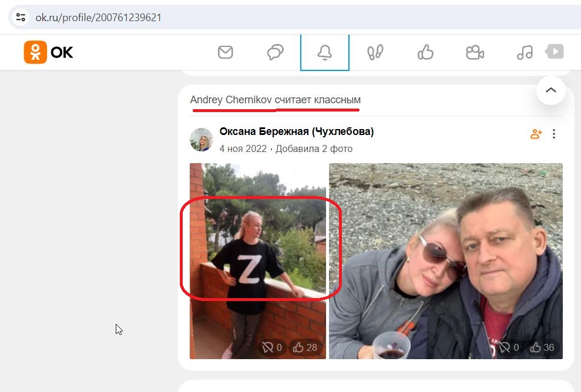Click the site info icon in address bar
Image resolution: width=581 pixels, height=392 pixels.
click(21, 18)
